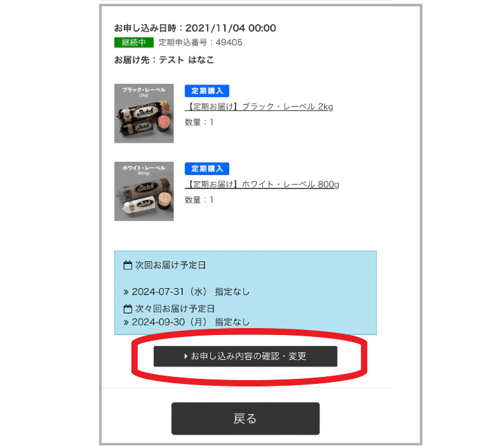Click the ホワイト・レーベル product thumbnail

tap(144, 191)
